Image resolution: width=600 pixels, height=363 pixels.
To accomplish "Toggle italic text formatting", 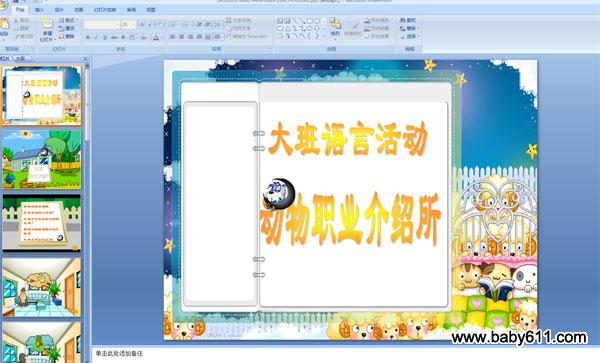I will (x=96, y=37).
